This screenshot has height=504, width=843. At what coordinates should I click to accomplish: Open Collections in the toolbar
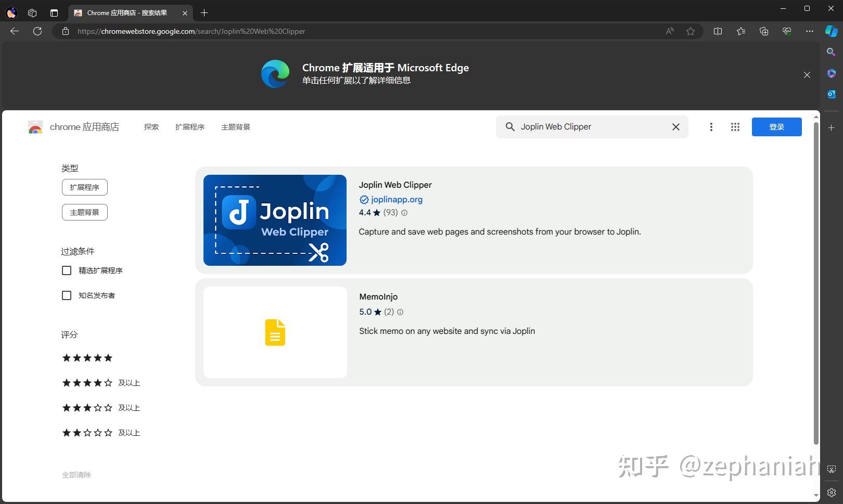click(x=763, y=31)
